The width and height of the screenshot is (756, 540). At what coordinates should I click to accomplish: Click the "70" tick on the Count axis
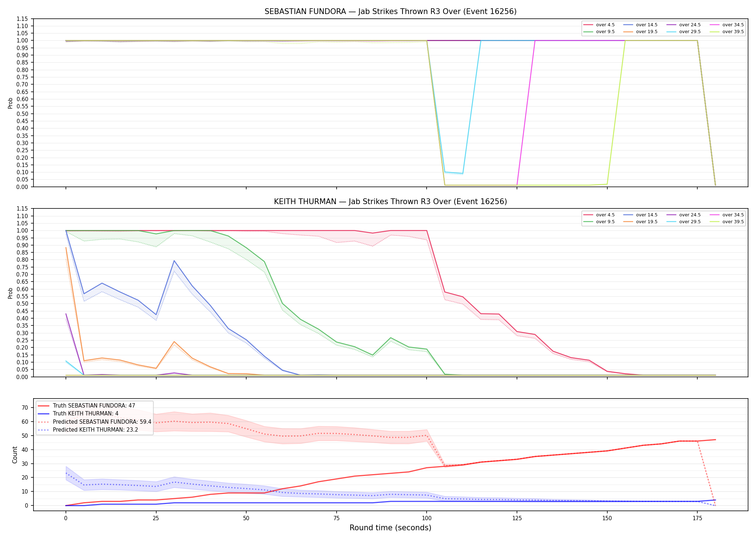[x=24, y=408]
